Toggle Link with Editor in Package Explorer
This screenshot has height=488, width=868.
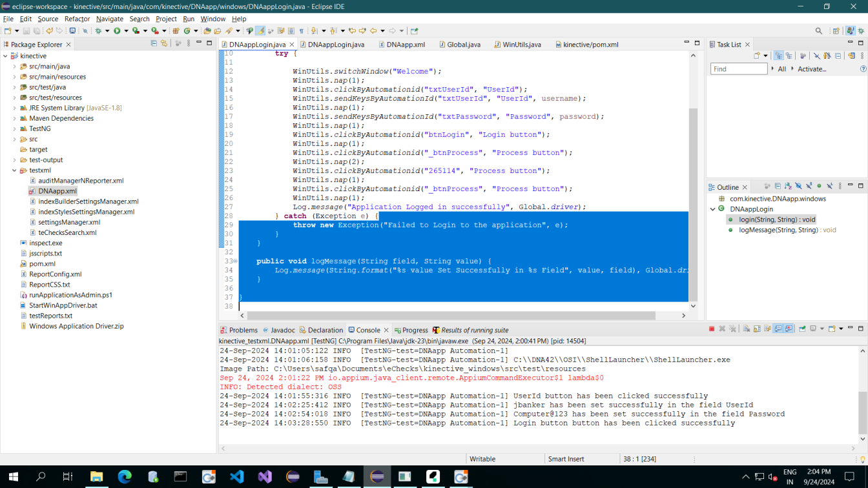click(x=164, y=44)
